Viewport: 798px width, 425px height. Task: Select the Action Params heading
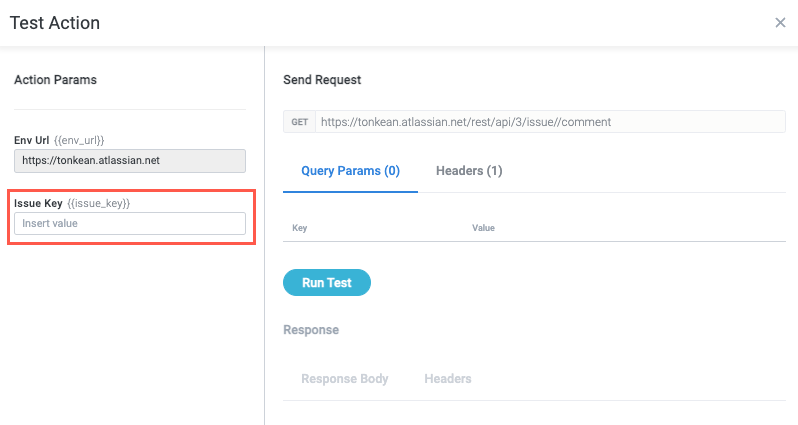click(55, 80)
